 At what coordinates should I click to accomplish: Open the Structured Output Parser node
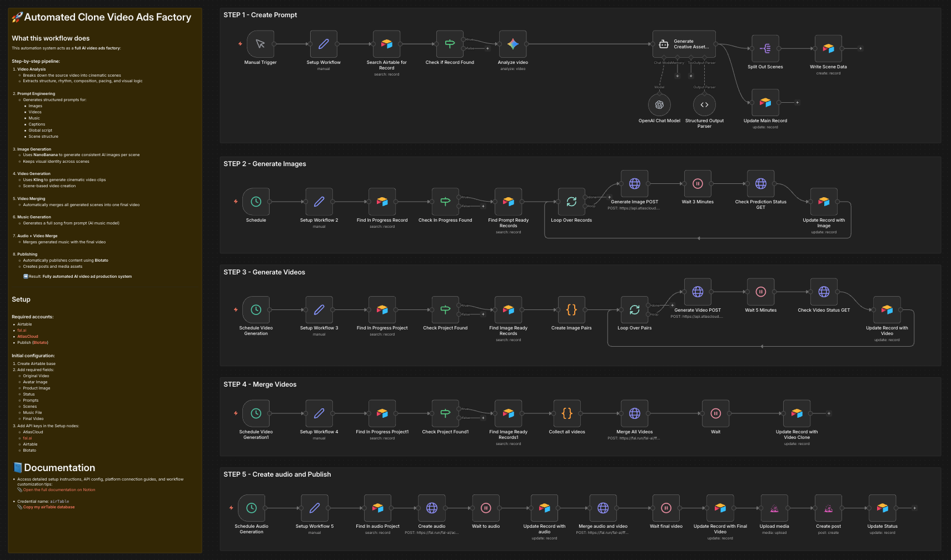[704, 104]
